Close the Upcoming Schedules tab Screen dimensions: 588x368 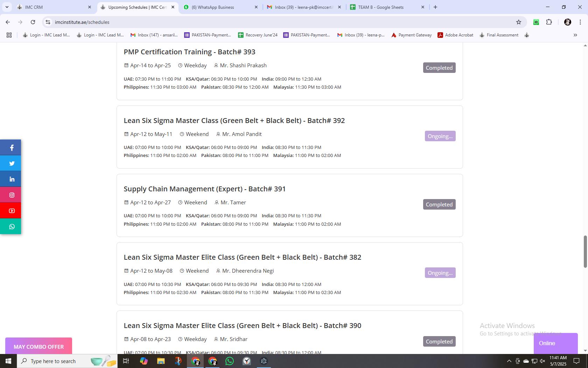pos(173,7)
